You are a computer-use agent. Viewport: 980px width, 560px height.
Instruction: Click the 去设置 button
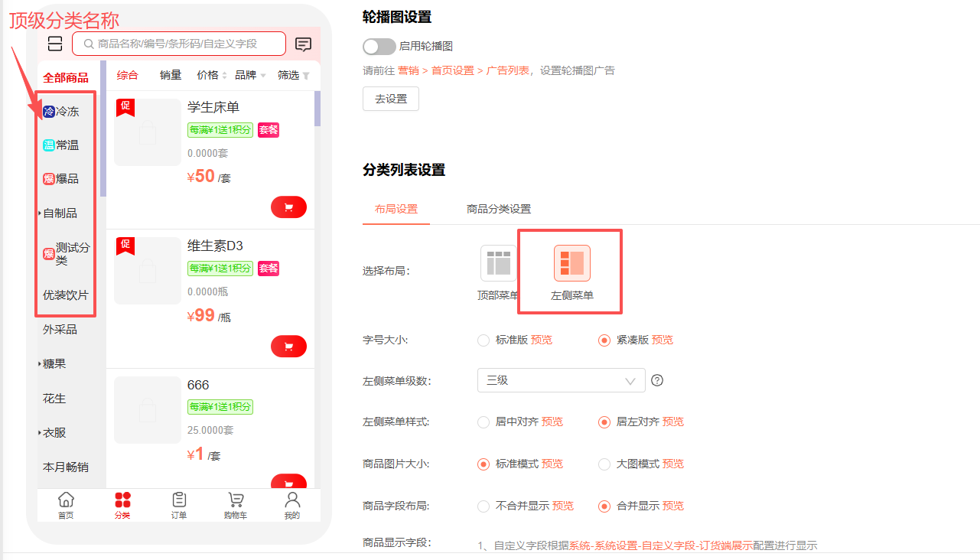pos(391,99)
